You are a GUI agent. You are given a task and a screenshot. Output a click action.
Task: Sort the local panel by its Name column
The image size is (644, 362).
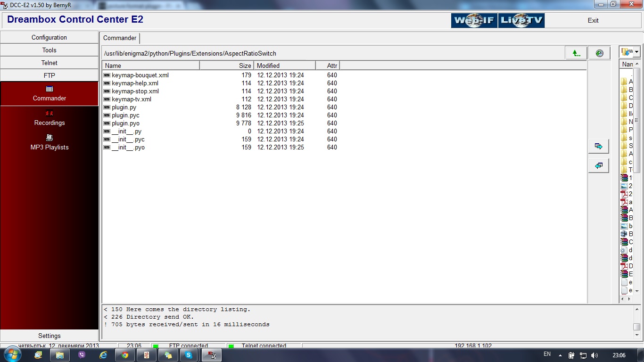click(627, 64)
